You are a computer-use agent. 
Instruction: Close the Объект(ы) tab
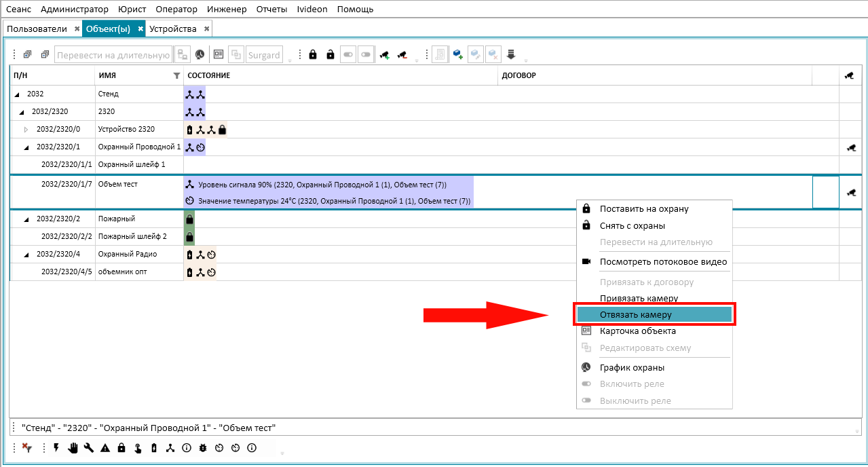coord(140,29)
